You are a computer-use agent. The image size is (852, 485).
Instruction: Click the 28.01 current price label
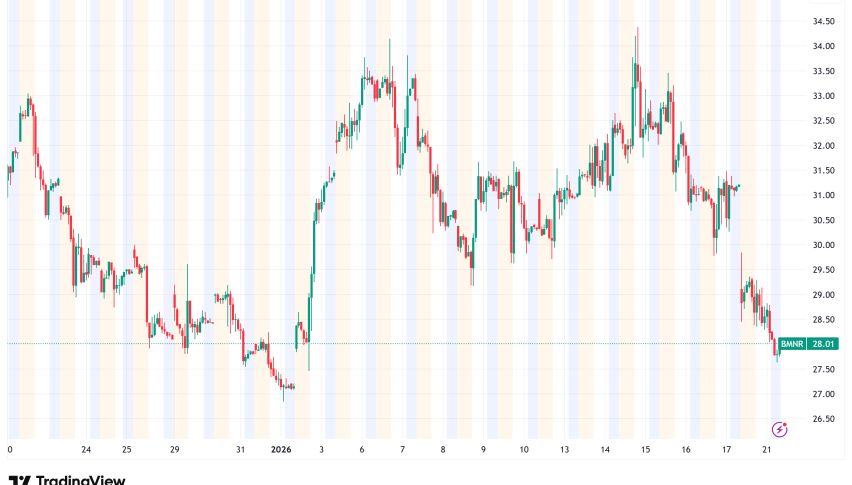823,343
